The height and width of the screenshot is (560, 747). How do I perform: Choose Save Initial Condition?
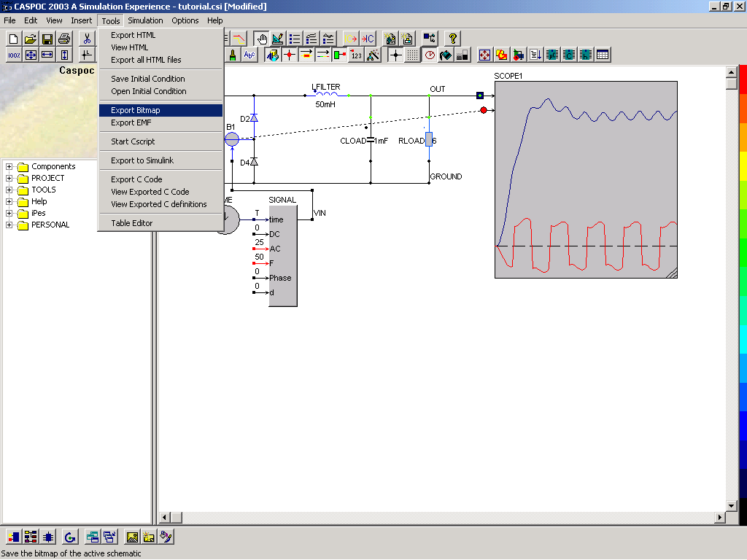pos(161,79)
